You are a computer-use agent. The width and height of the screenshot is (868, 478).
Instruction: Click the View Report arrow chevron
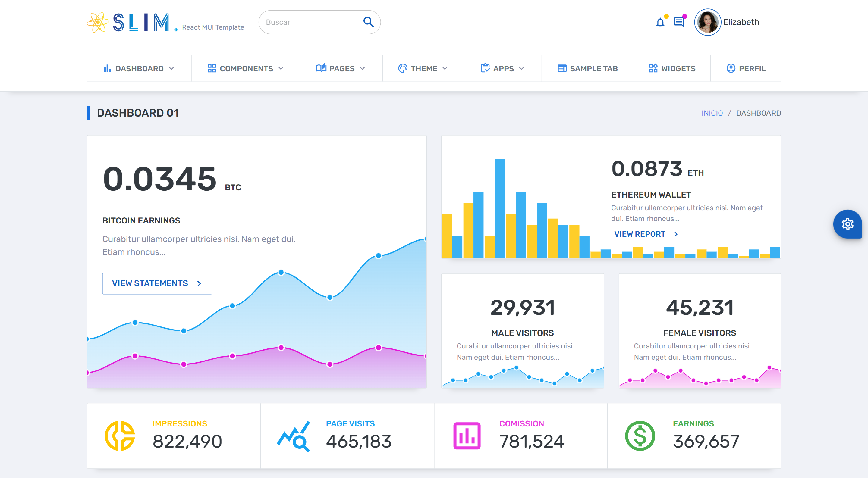click(676, 234)
